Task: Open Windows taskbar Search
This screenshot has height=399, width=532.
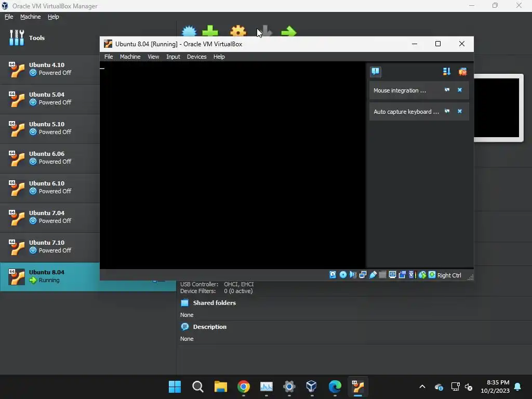Action: (x=197, y=387)
